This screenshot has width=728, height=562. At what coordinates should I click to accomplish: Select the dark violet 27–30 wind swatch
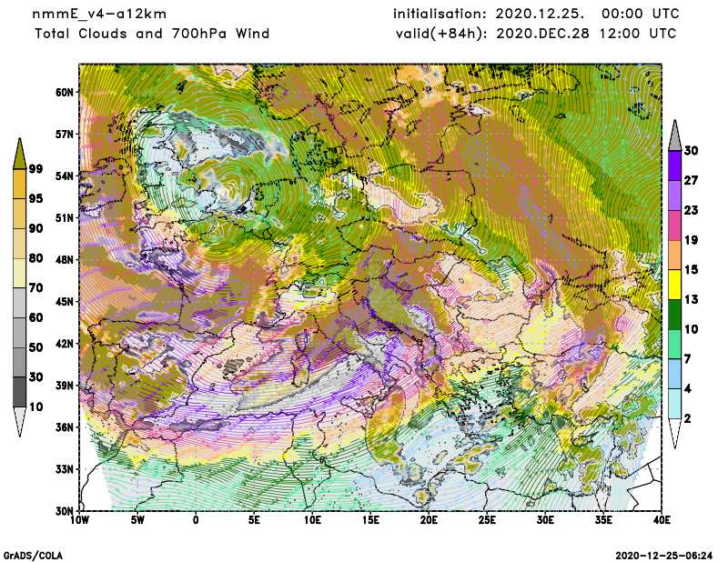674,166
